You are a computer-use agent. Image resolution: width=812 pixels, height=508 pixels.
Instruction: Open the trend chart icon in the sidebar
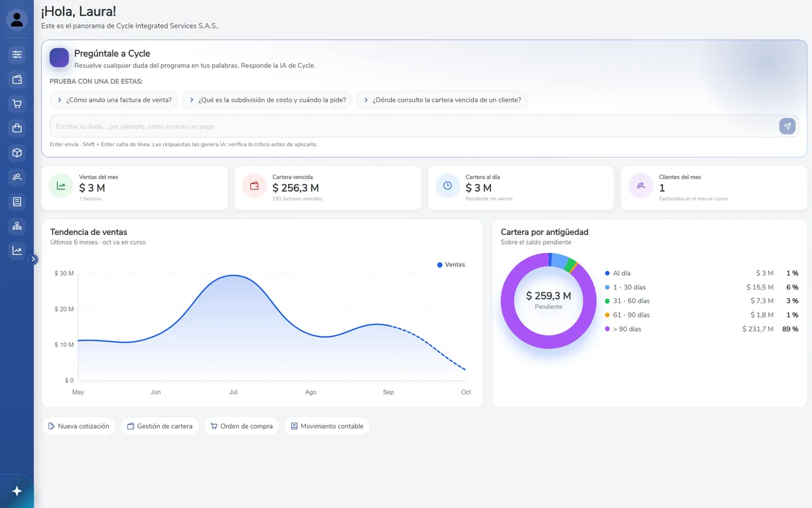17,251
